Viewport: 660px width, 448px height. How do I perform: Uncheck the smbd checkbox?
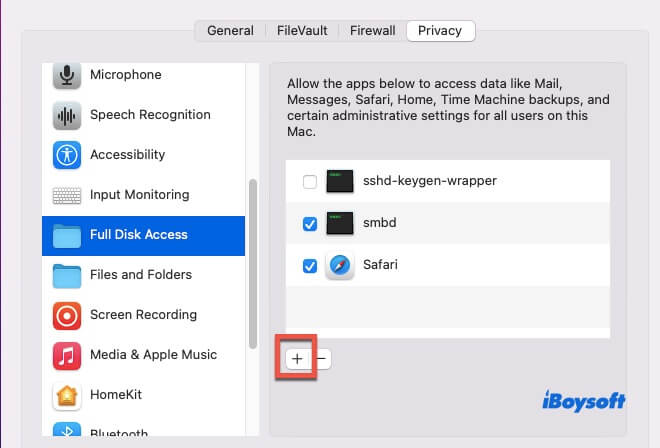[310, 224]
